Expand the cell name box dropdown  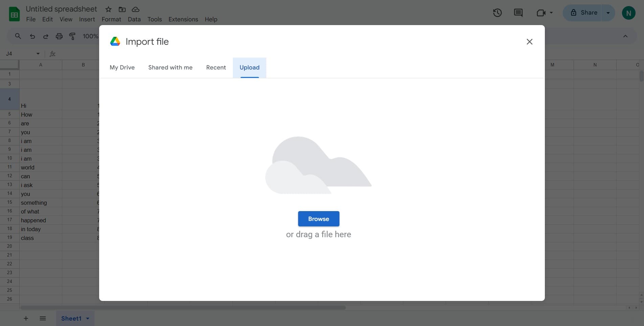[x=38, y=54]
